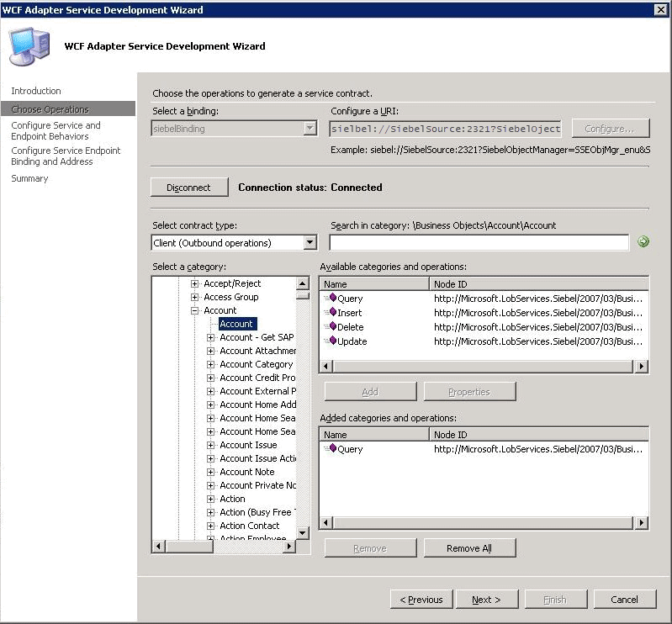Select Account Attachmen tree item
Viewport: 672px width, 624px height.
[x=257, y=351]
